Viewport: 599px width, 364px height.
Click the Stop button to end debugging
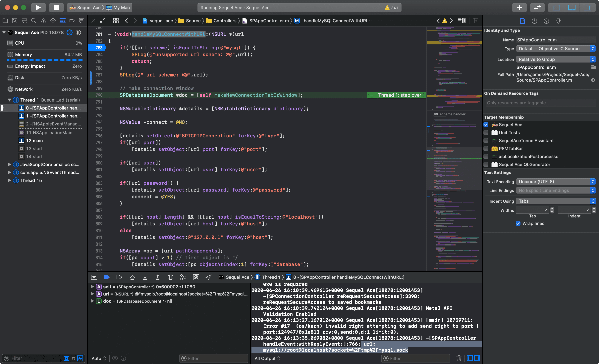click(x=56, y=8)
